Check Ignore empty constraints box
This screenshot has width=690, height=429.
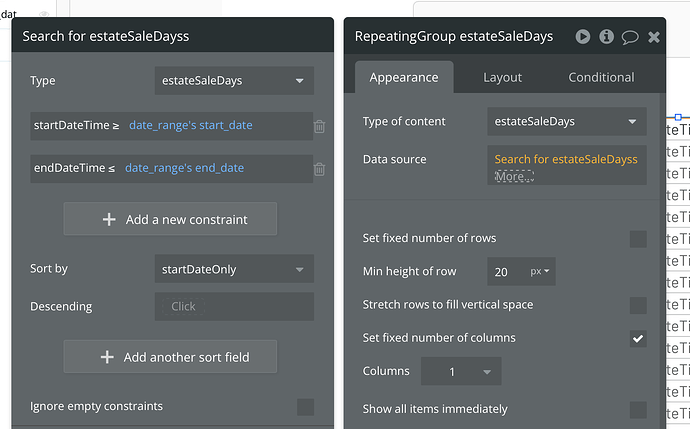[x=305, y=407]
